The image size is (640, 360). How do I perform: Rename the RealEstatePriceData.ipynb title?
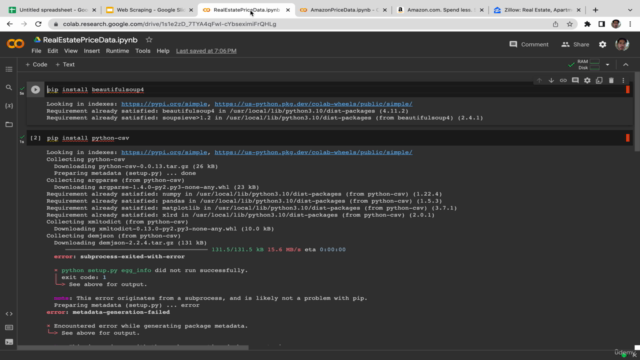tap(90, 40)
